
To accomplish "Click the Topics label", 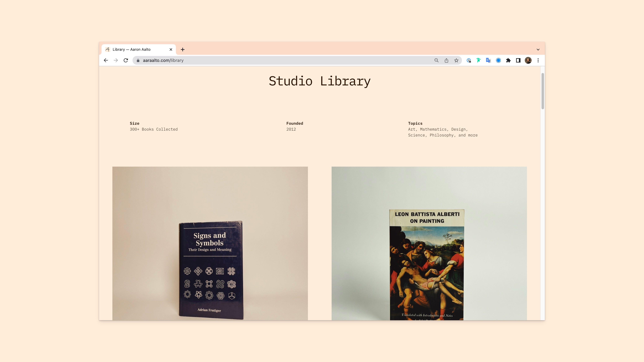I will tap(415, 123).
